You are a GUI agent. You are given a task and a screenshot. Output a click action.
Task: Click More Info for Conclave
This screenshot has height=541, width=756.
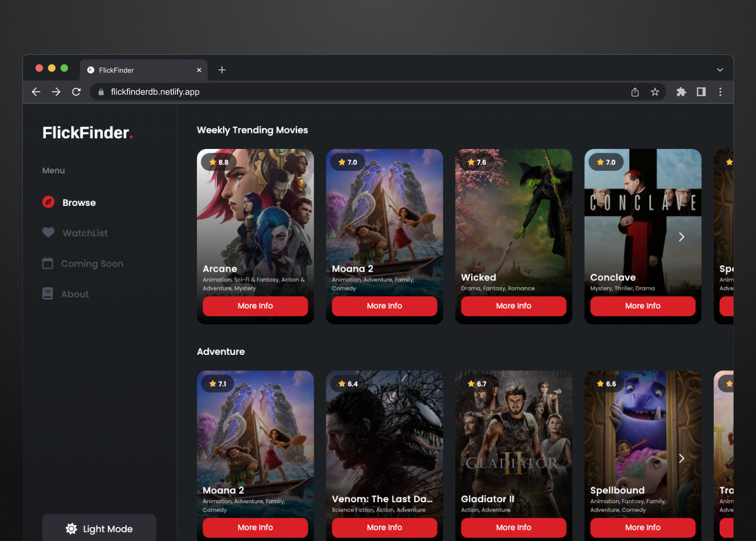tap(643, 306)
